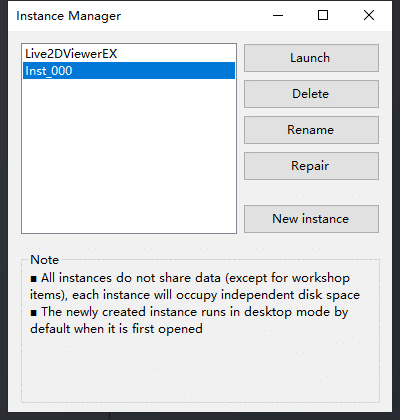The image size is (400, 420).
Task: Click the bullet before 'All instances'
Action: (33, 279)
